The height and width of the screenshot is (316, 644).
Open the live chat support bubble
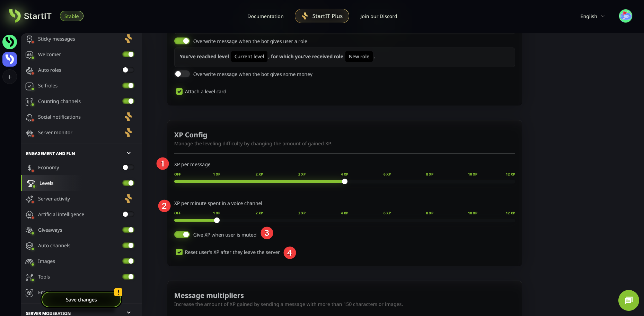click(628, 300)
